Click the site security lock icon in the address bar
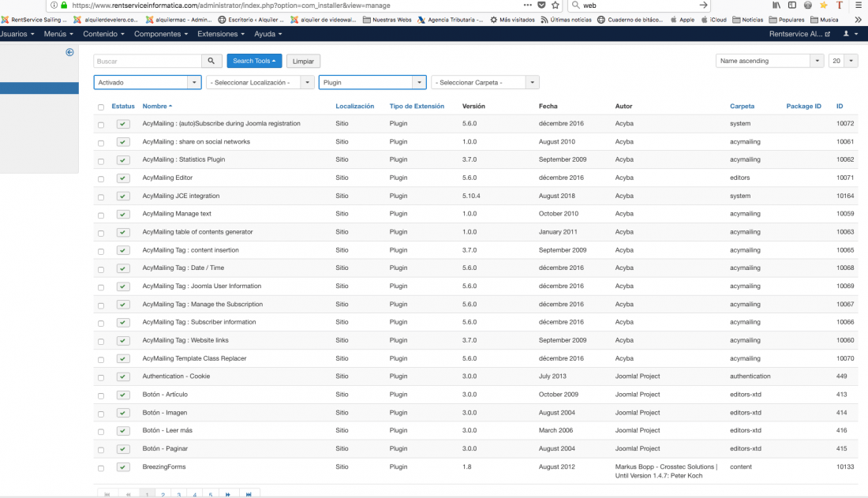 click(x=64, y=5)
